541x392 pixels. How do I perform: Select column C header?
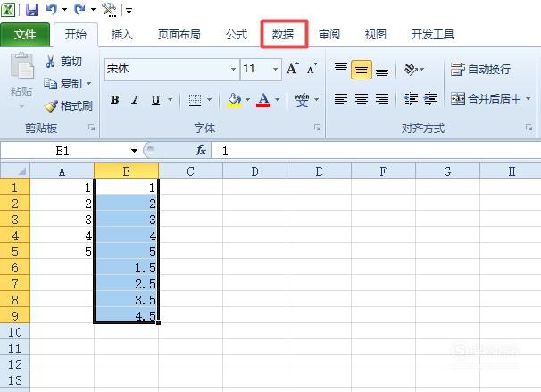click(190, 171)
